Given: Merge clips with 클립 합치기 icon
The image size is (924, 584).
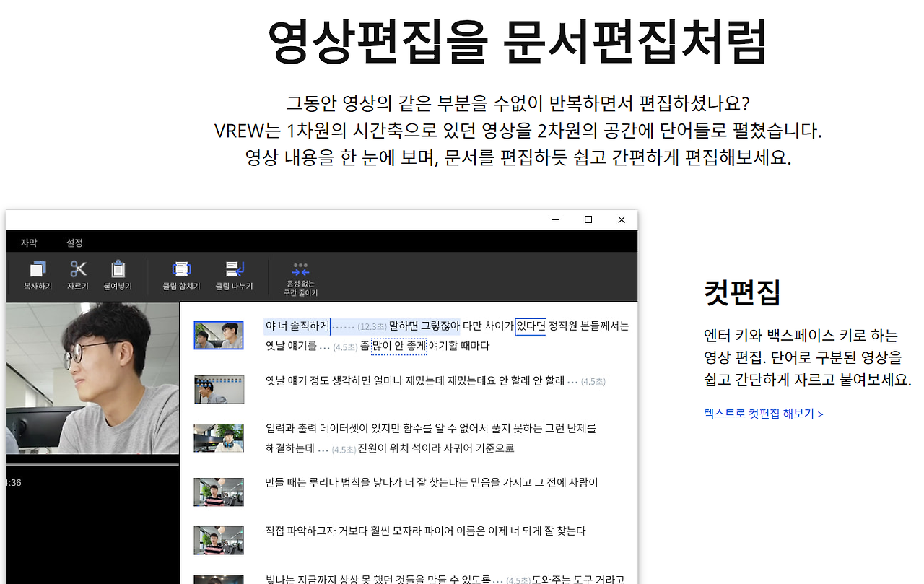Looking at the screenshot, I should 181,269.
